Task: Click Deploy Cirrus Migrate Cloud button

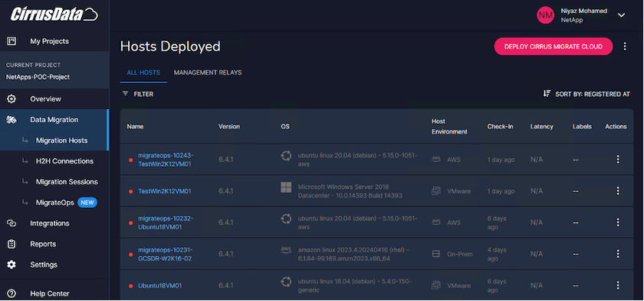Action: (554, 47)
